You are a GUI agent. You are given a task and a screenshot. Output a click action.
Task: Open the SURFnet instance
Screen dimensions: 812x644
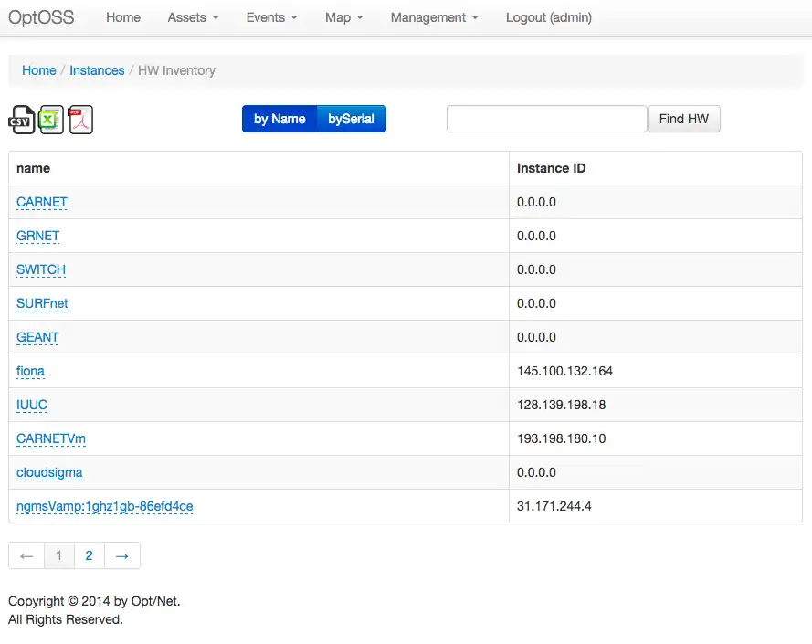click(x=42, y=303)
